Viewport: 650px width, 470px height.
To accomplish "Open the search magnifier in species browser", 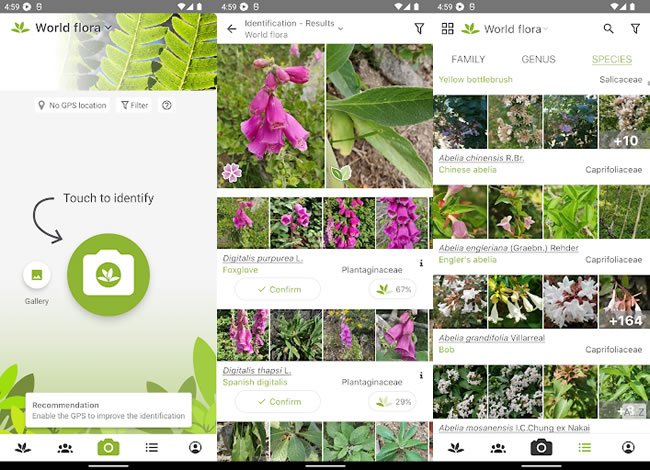I will click(609, 29).
